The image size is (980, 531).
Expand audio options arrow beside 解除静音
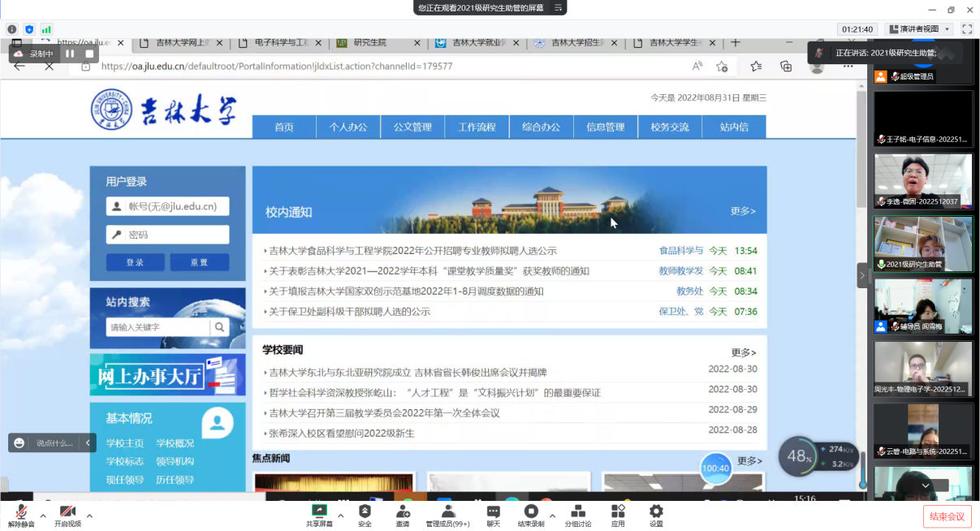coord(43,515)
